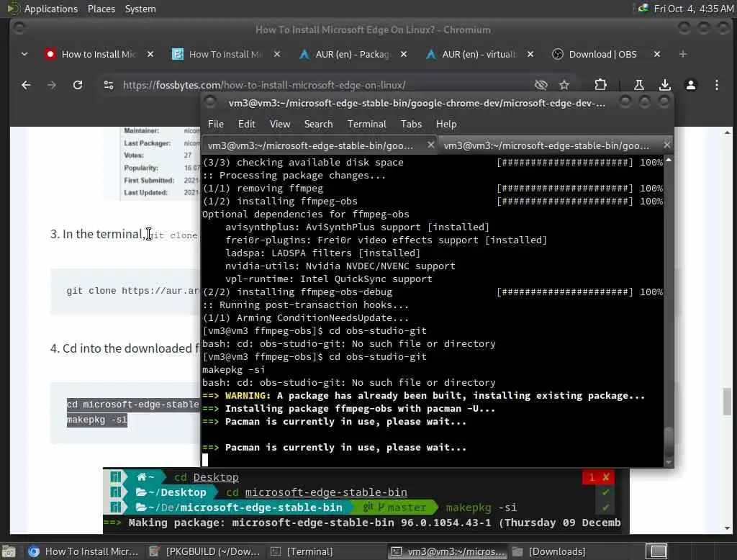737x560 pixels.
Task: Close the 'AUR (en) - virtual' tab
Action: [530, 55]
